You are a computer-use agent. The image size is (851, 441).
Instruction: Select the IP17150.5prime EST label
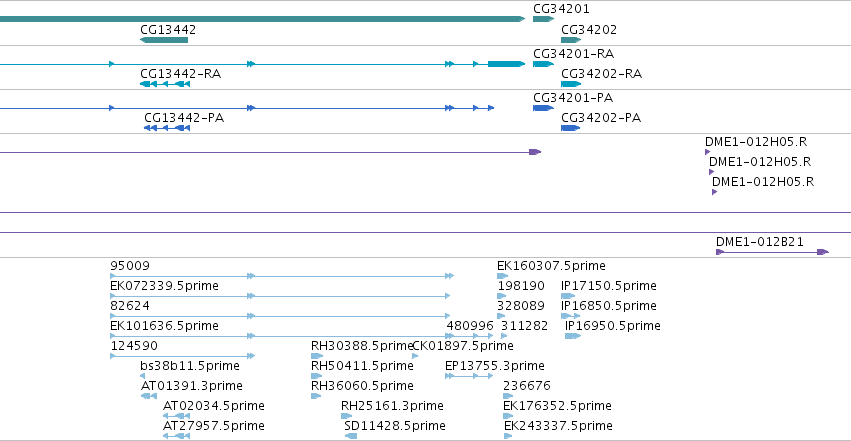point(609,286)
